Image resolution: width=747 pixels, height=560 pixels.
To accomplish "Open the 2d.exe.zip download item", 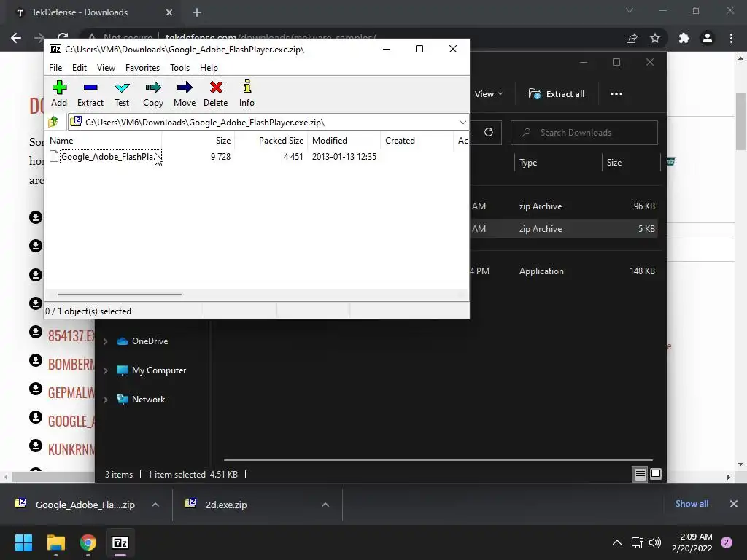I will point(217,505).
